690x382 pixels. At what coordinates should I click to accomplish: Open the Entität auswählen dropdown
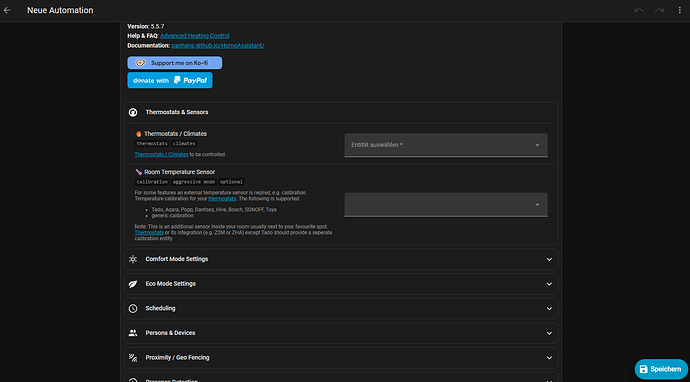tap(446, 145)
